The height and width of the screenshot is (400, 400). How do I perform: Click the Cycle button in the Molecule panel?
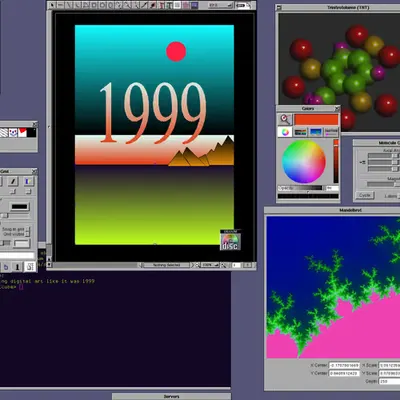(365, 195)
